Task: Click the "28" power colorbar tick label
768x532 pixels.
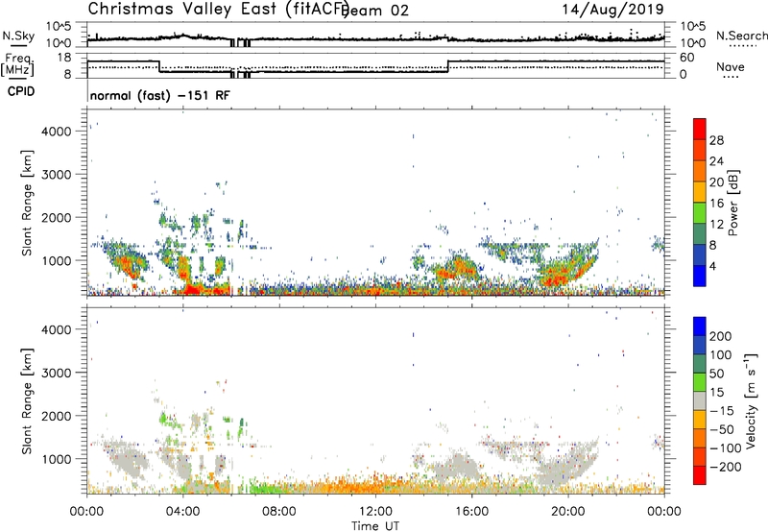Action: 716,140
